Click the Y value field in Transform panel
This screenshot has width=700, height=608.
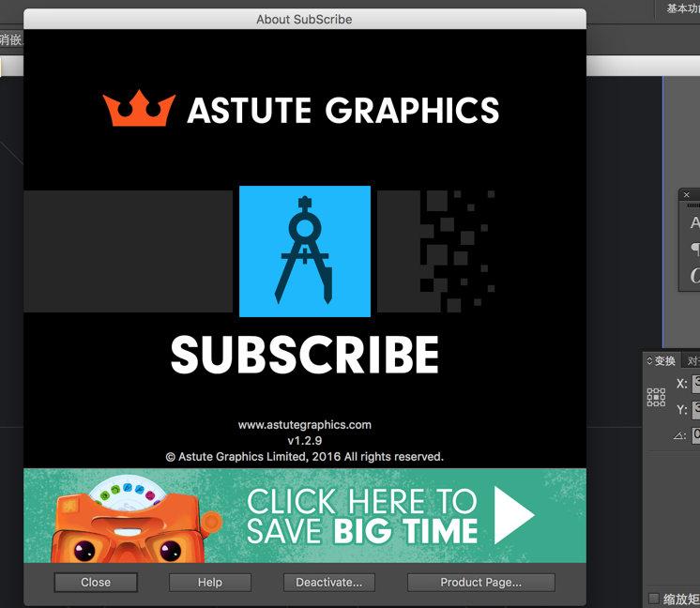click(x=696, y=410)
